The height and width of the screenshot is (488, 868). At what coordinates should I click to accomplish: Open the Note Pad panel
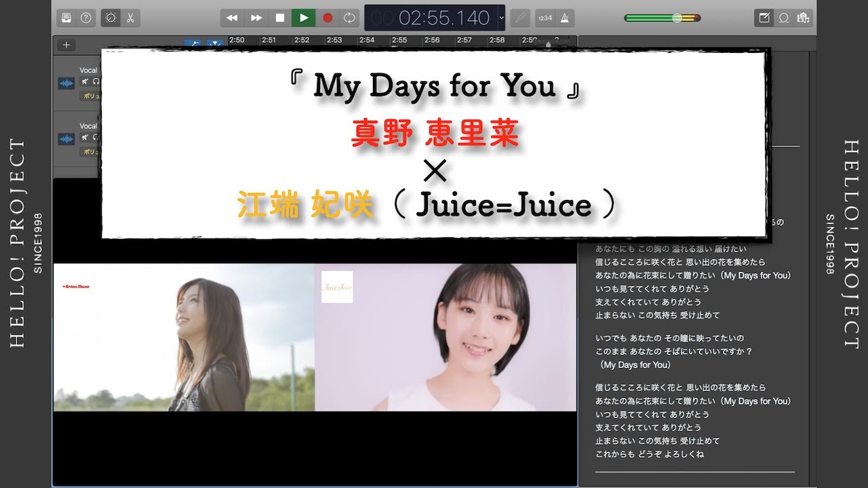(764, 18)
